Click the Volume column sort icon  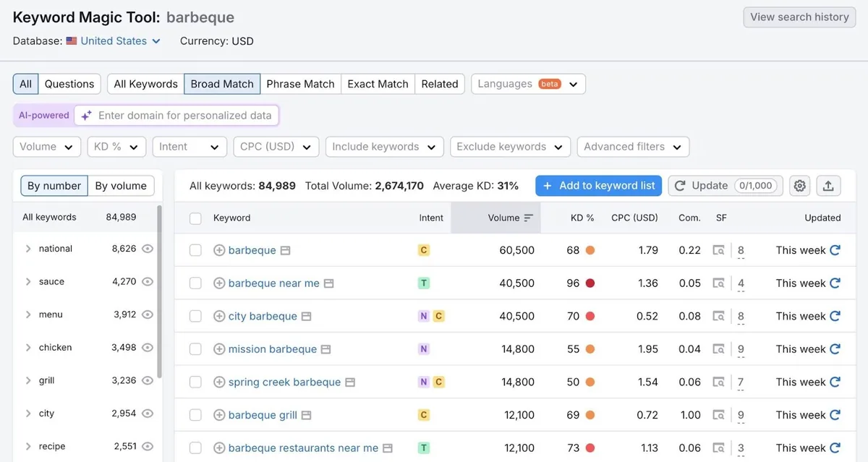(529, 218)
